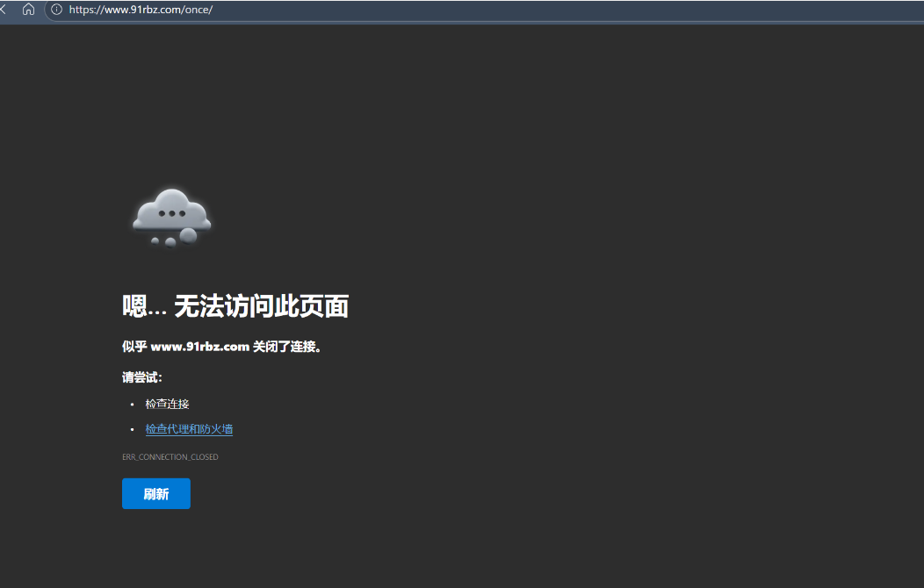Click the browser back arrow

point(4,10)
